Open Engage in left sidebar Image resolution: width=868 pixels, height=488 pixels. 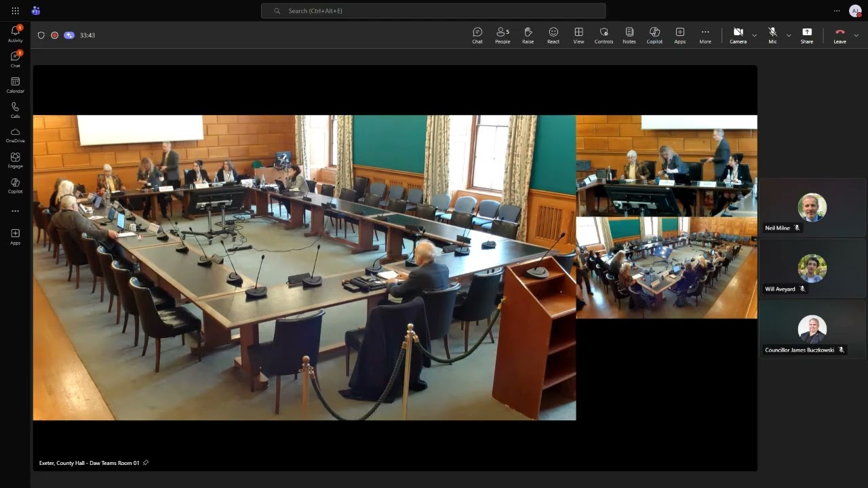coord(15,160)
